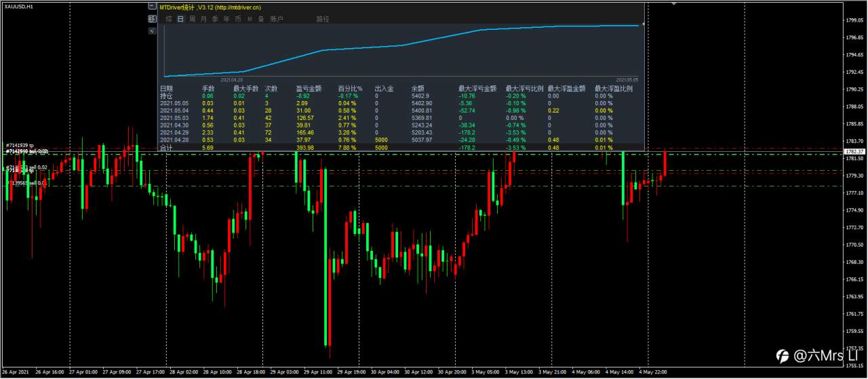The width and height of the screenshot is (868, 379).
Task: Click total lots value 5.69
Action: pyautogui.click(x=208, y=148)
